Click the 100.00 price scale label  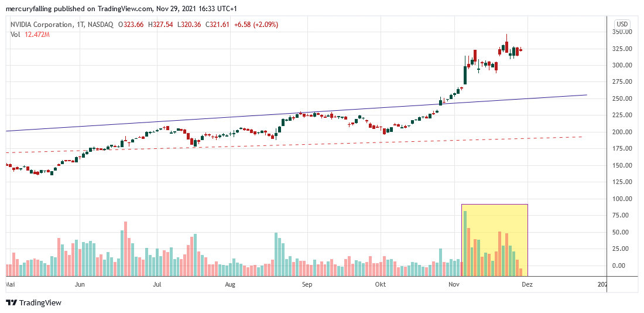coord(622,199)
